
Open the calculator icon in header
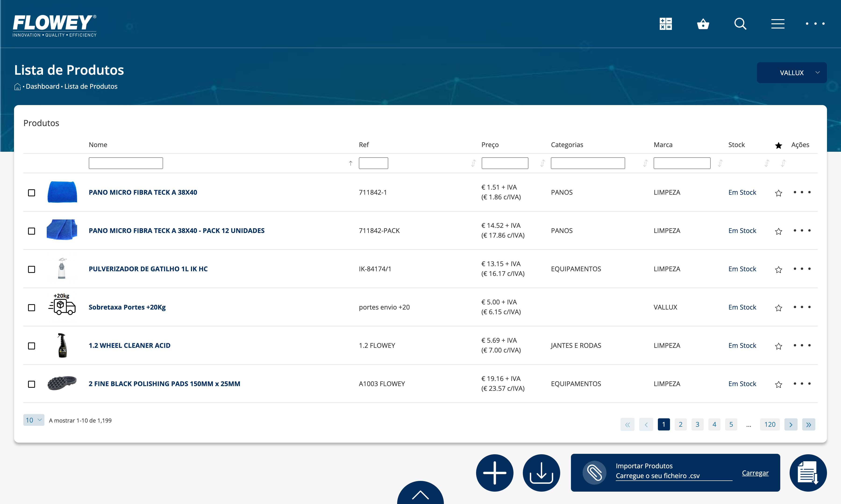[665, 24]
